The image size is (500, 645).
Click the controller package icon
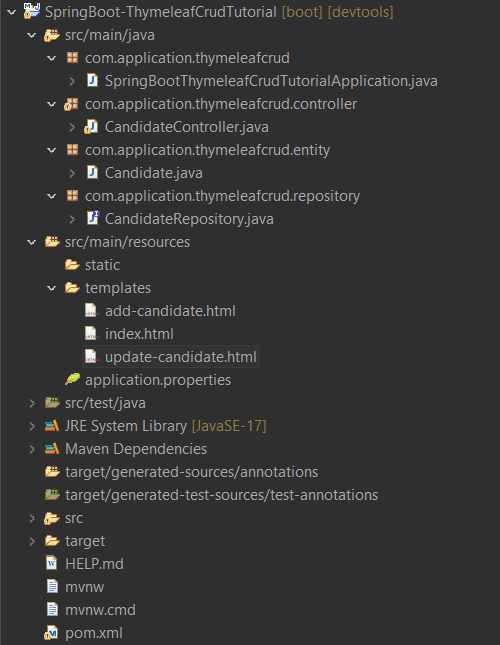point(71,104)
